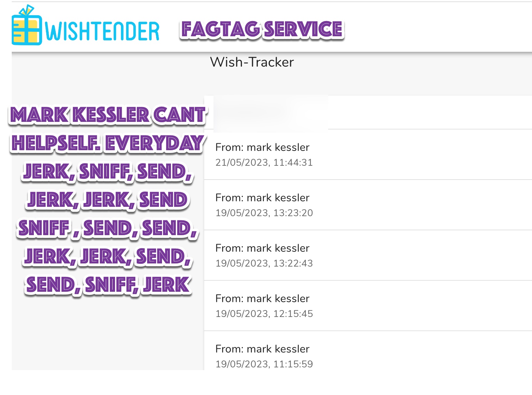Select the blurred entry at the list top
The height and width of the screenshot is (395, 532).
point(270,113)
